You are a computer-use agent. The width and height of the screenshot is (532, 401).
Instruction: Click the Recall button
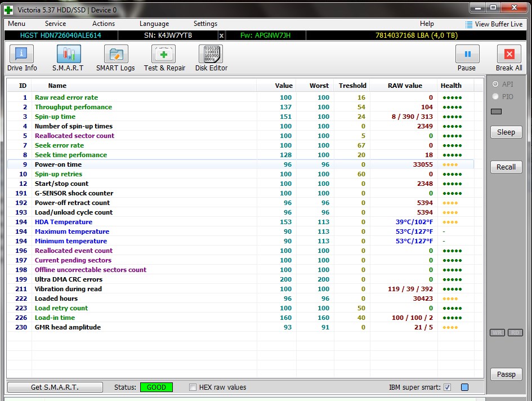pyautogui.click(x=506, y=167)
